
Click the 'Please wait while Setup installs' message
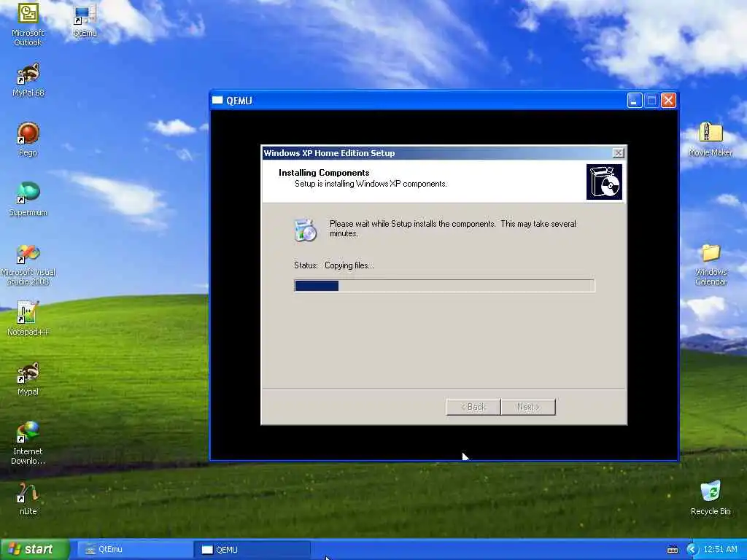point(452,228)
